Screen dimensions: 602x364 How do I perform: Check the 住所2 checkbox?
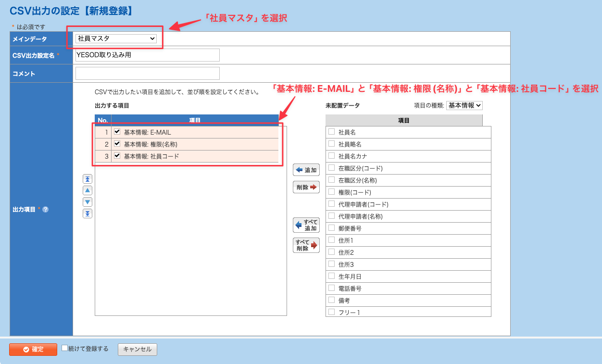(331, 251)
